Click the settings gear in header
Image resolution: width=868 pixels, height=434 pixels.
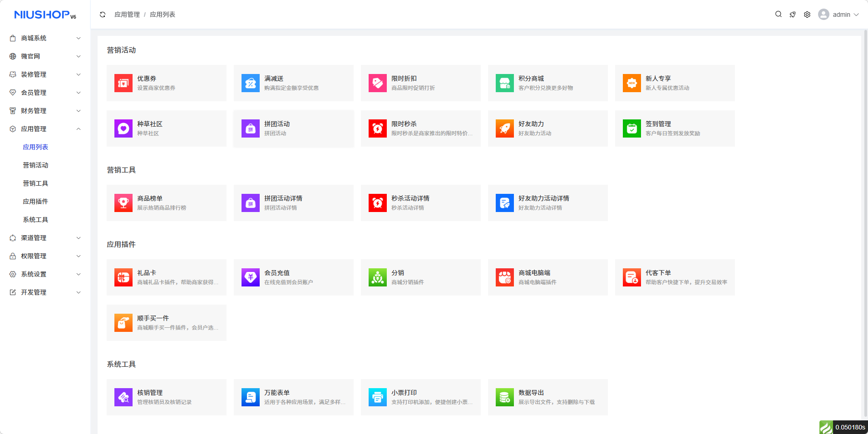click(x=807, y=15)
